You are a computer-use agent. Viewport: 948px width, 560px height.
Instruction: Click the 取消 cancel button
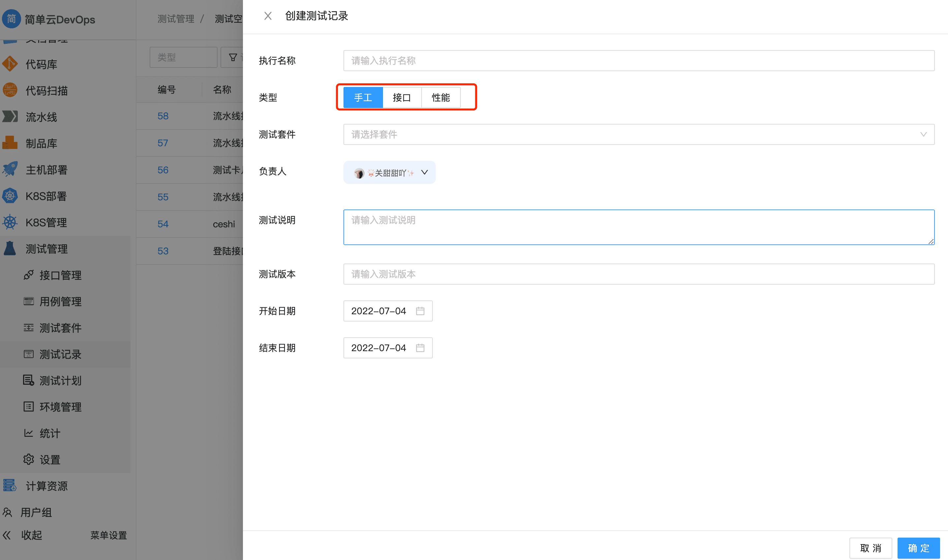click(x=870, y=548)
